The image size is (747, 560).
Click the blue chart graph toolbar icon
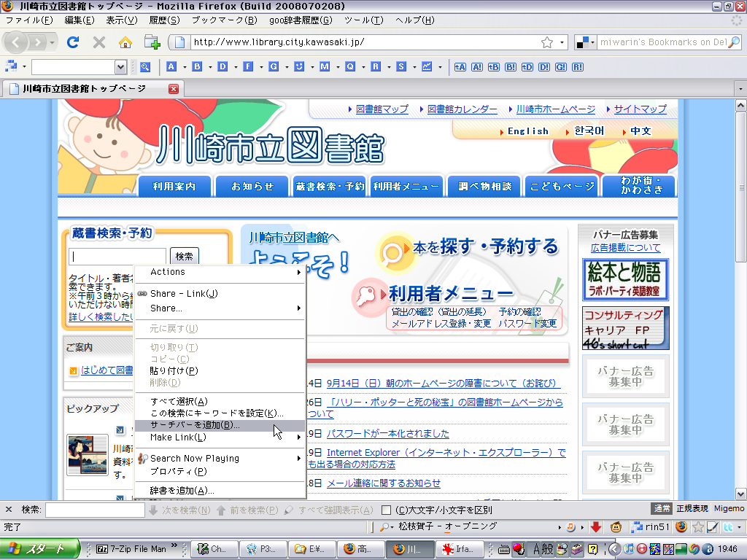point(427,66)
